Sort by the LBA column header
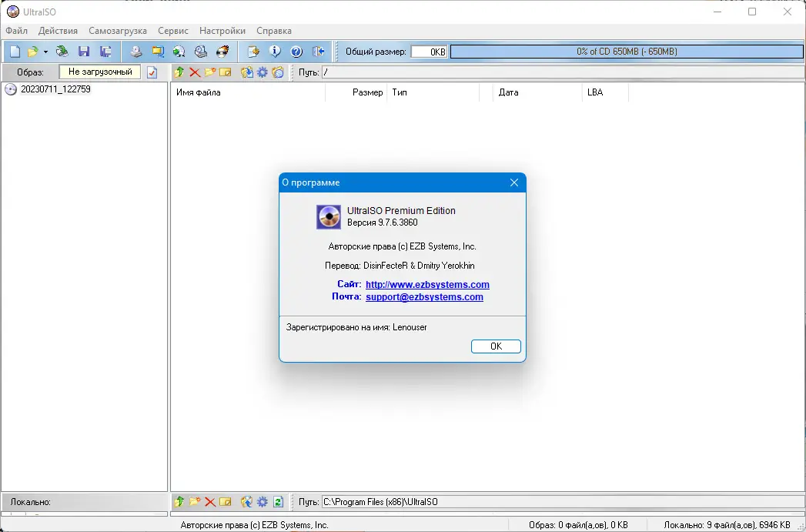 [x=605, y=92]
